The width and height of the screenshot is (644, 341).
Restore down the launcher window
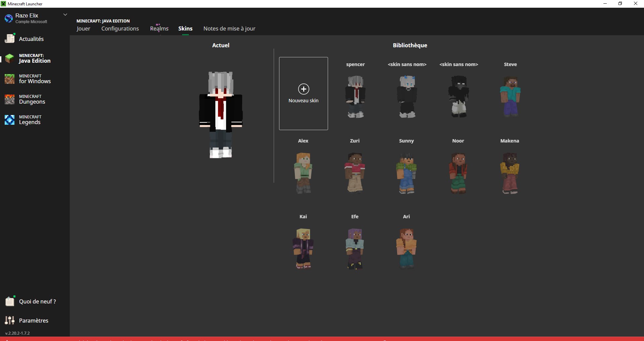[x=620, y=4]
